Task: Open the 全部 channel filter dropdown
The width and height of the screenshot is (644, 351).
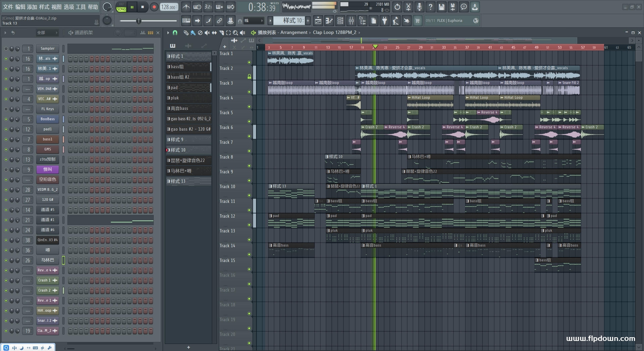Action: pos(47,33)
